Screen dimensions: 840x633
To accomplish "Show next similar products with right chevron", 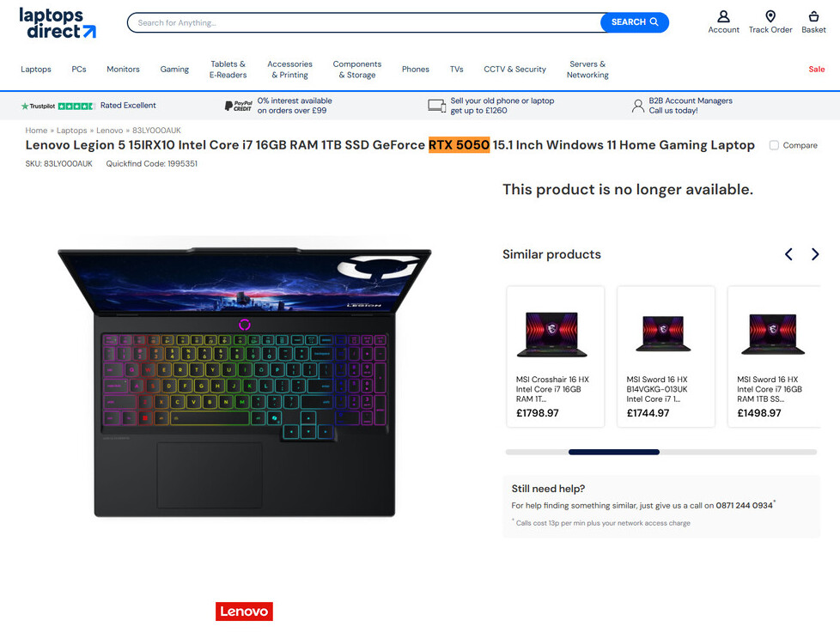I will click(x=815, y=254).
